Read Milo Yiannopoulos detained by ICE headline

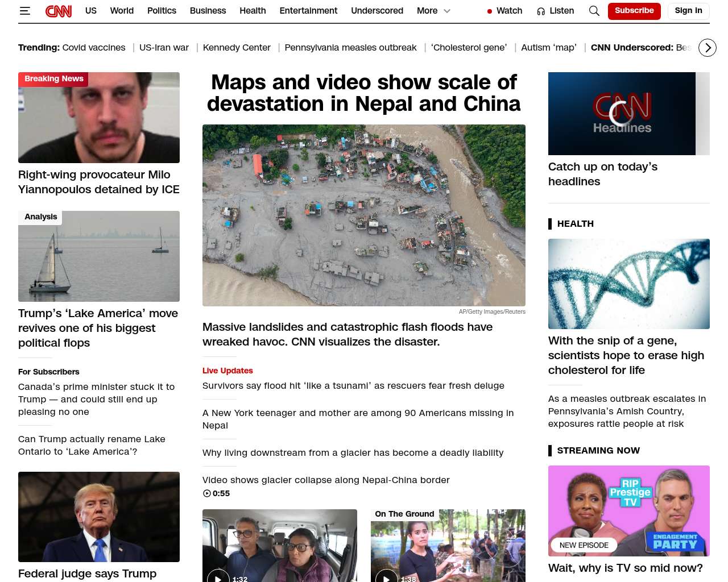click(x=99, y=182)
